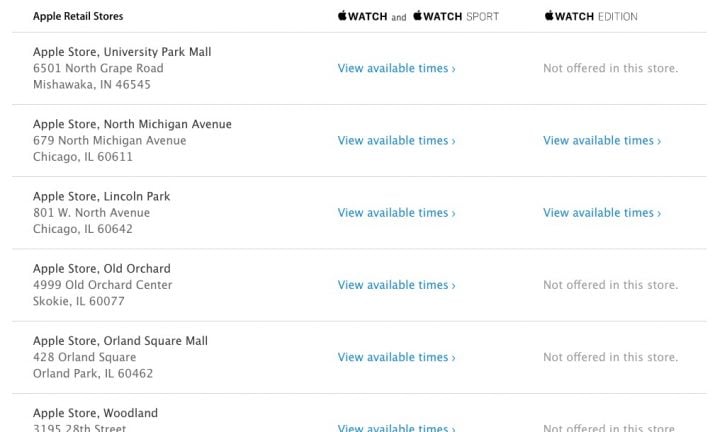
Task: Select the Apple Store, Old Orchard name
Action: [x=101, y=269]
